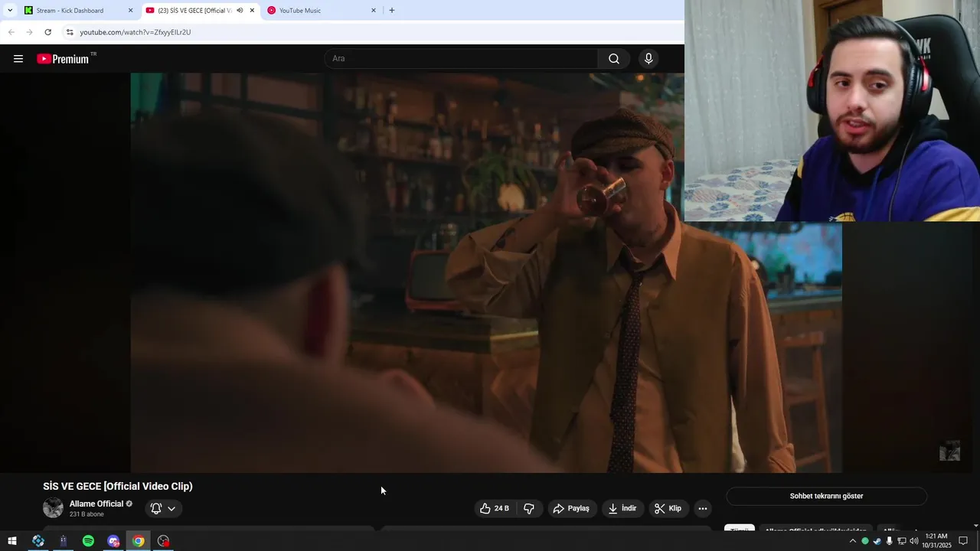Viewport: 980px width, 551px height.
Task: Show chat replay with 'Sohbet tekrarını göster'
Action: click(x=826, y=496)
